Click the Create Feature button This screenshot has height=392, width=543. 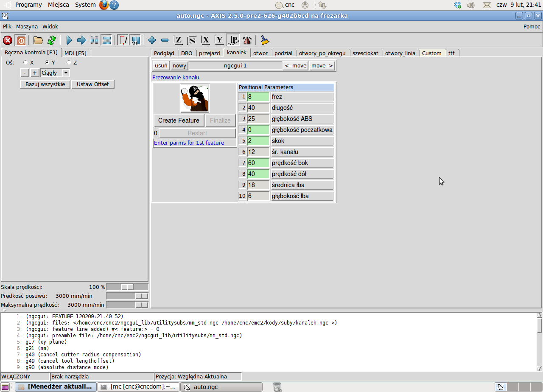pyautogui.click(x=179, y=120)
